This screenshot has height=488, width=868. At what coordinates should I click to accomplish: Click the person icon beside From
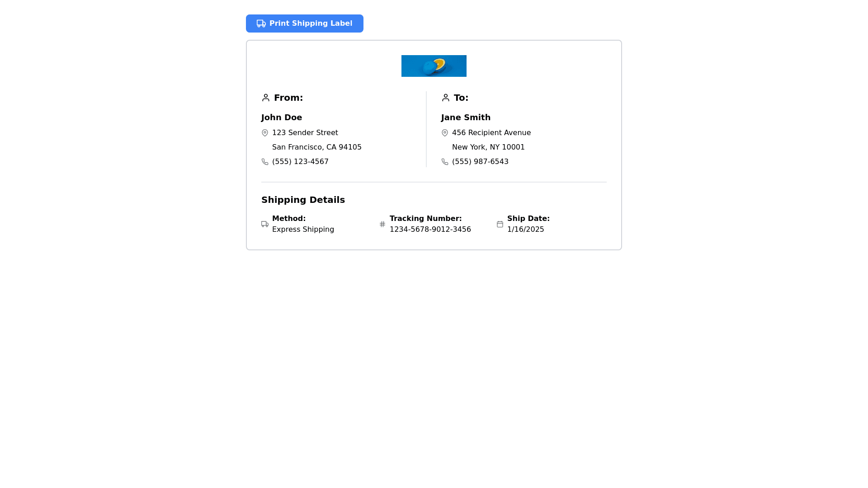click(x=266, y=98)
